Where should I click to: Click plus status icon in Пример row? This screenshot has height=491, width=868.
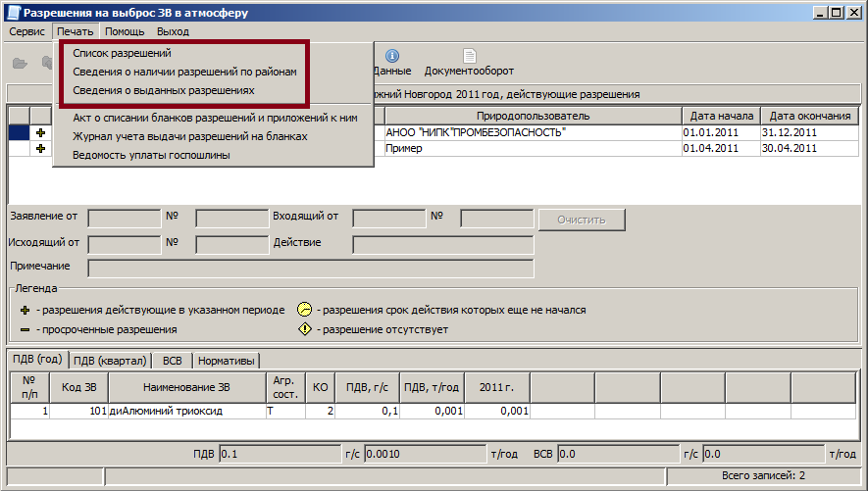pyautogui.click(x=41, y=149)
